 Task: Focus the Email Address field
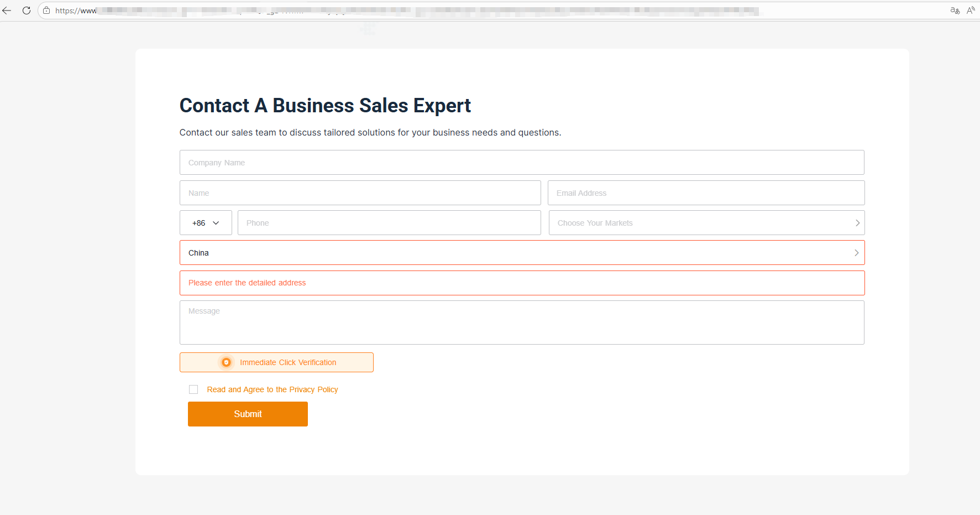(x=706, y=193)
